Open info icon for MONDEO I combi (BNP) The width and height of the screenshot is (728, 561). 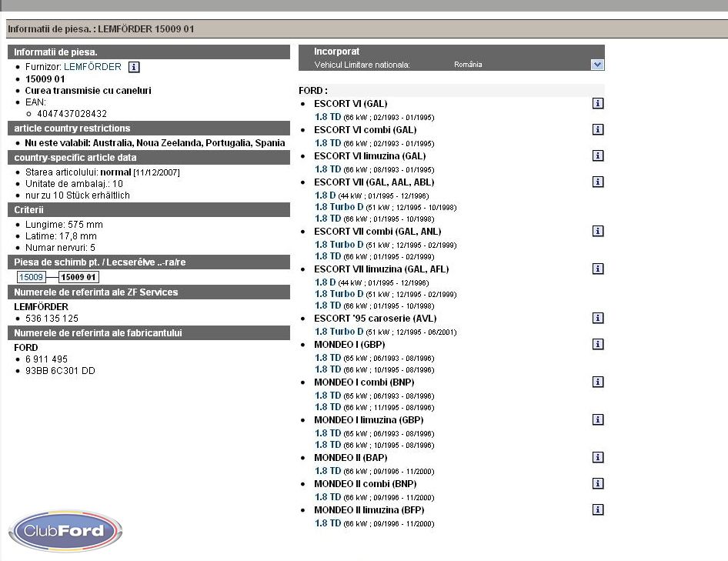coord(598,382)
